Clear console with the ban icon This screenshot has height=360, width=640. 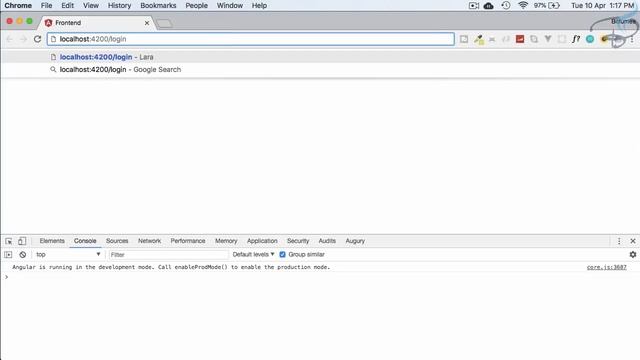pyautogui.click(x=22, y=254)
